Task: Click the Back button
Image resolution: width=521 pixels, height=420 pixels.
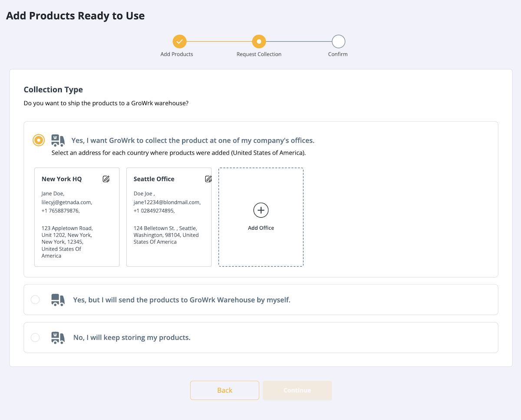Action: pos(224,390)
